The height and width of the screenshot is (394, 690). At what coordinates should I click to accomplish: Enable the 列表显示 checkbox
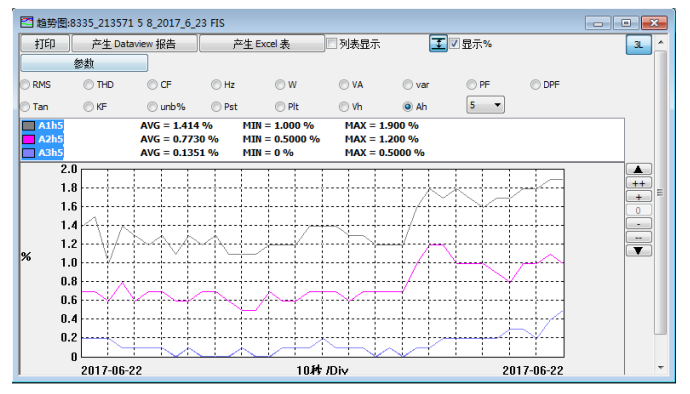[332, 44]
